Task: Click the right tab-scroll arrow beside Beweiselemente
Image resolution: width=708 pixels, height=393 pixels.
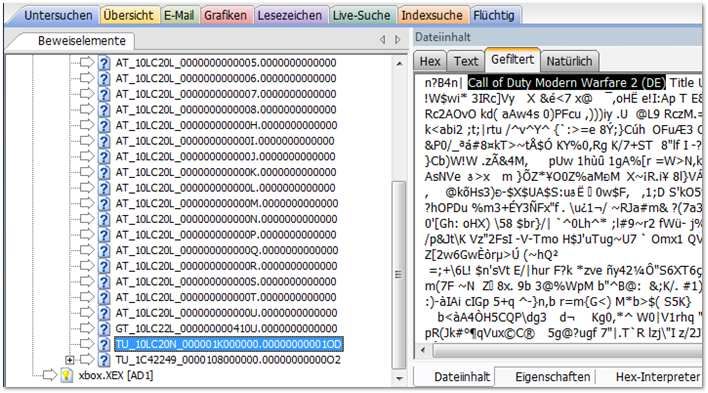Action: 397,40
